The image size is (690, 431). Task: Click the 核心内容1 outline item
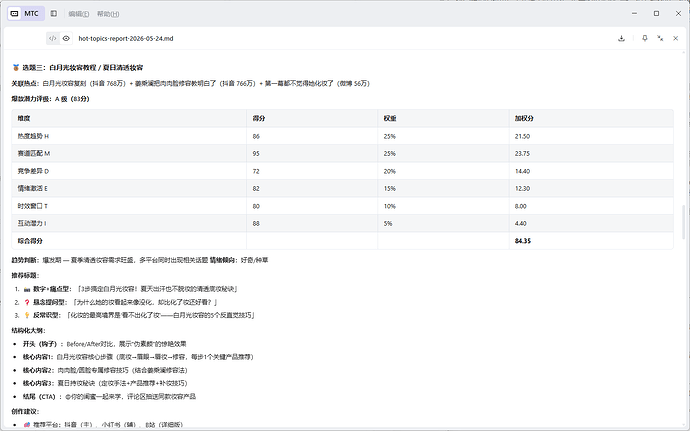coord(138,357)
